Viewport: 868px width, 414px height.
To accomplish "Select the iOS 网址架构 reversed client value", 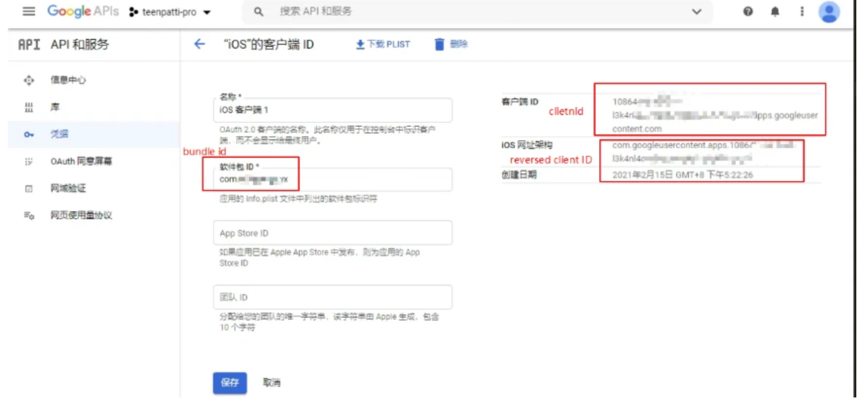I will click(704, 151).
